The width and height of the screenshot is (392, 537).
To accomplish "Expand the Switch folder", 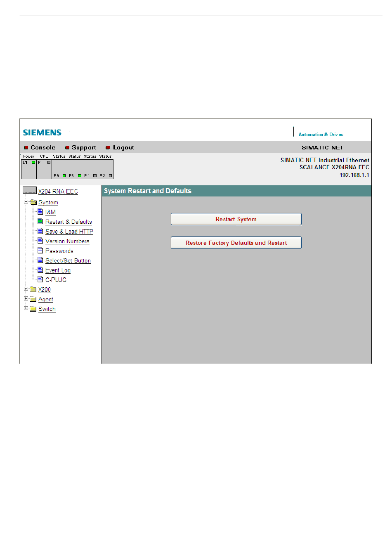I will click(x=26, y=308).
